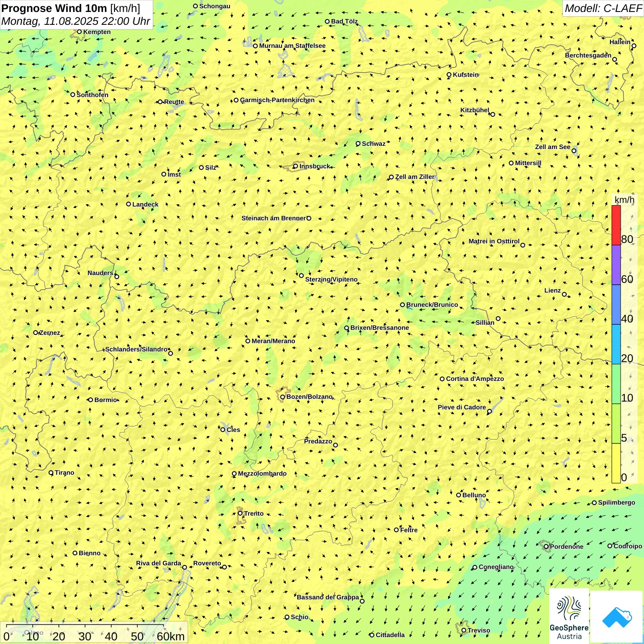
Task: Click the Mittersill town label
Action: coord(528,163)
